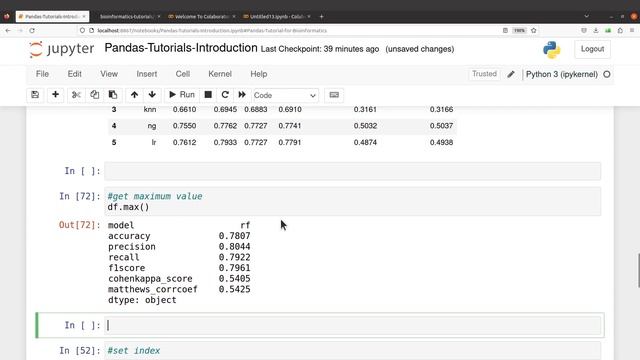
Task: Click the Jupyter logo
Action: coord(62,49)
